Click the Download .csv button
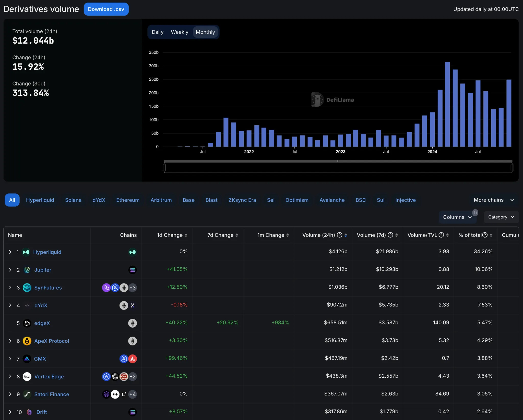This screenshot has width=523, height=420. point(106,9)
